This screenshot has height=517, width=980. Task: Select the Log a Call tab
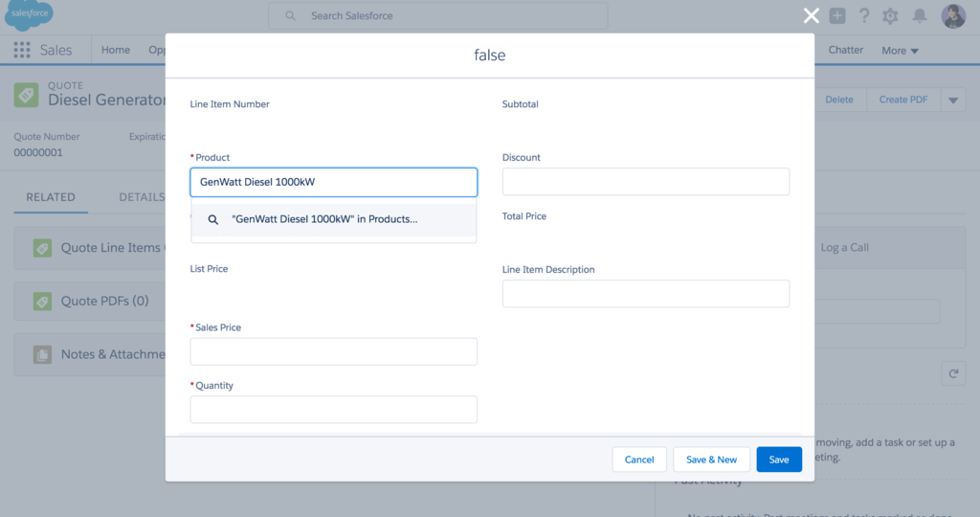pos(844,248)
